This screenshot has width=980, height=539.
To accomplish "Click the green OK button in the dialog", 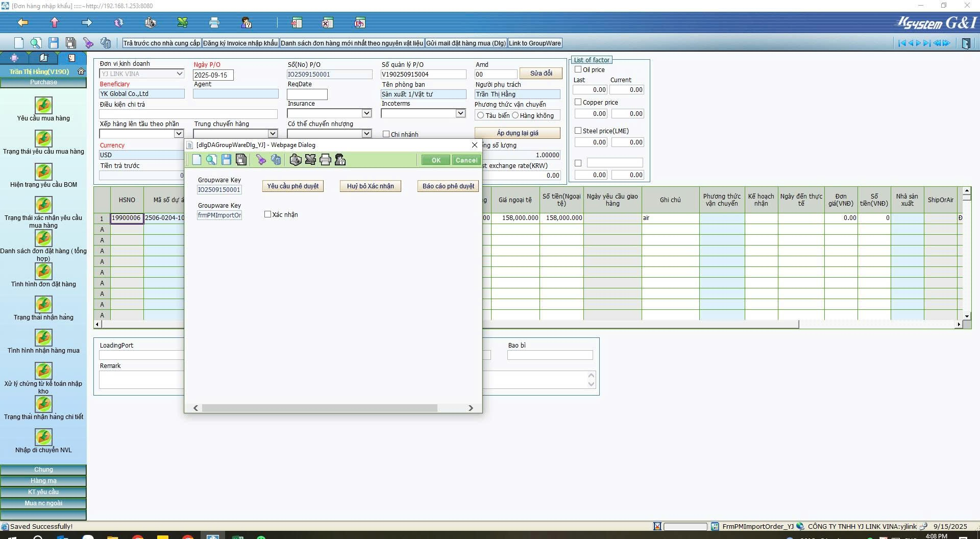I will [x=435, y=160].
